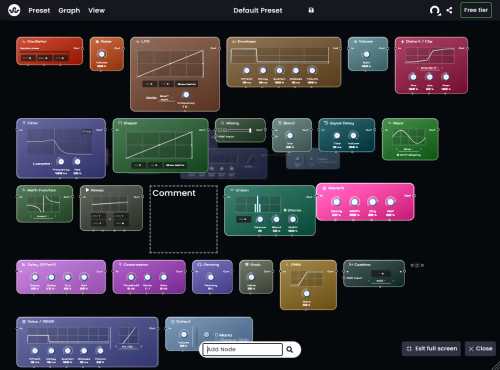This screenshot has height=370, width=500.
Task: Open the Graph menu
Action: point(69,11)
